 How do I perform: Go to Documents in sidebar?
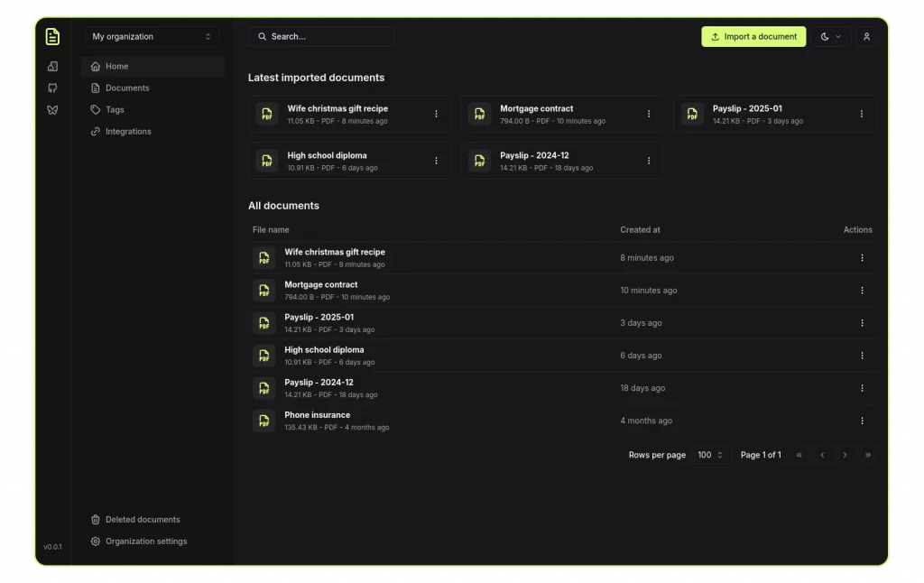127,88
